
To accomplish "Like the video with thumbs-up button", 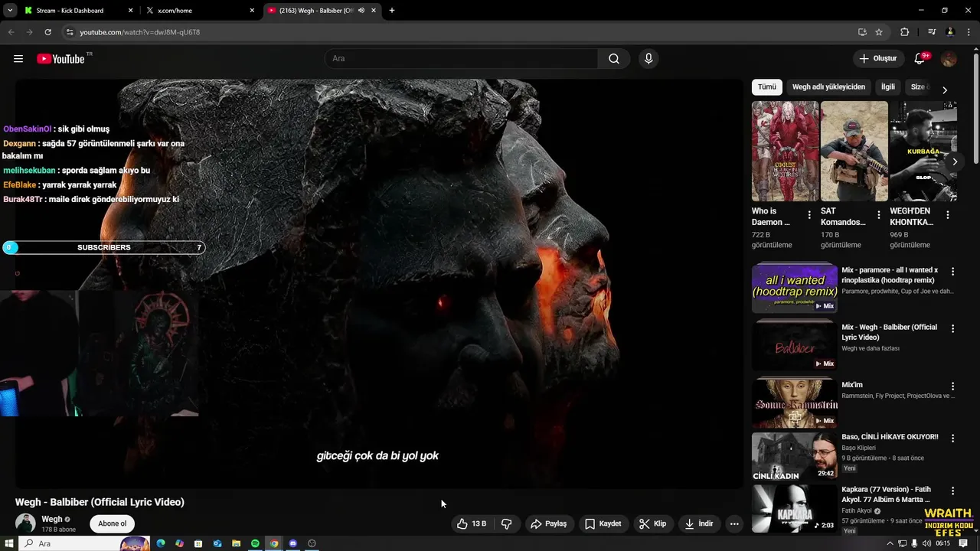I will tap(472, 524).
